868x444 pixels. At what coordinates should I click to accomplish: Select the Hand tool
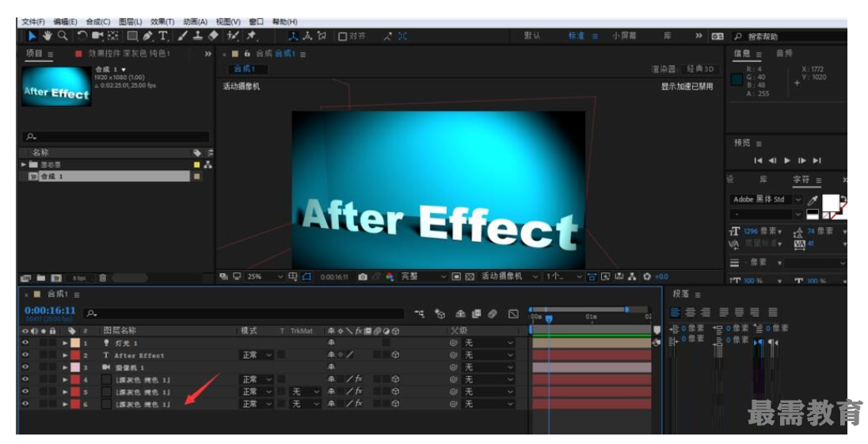[x=48, y=36]
